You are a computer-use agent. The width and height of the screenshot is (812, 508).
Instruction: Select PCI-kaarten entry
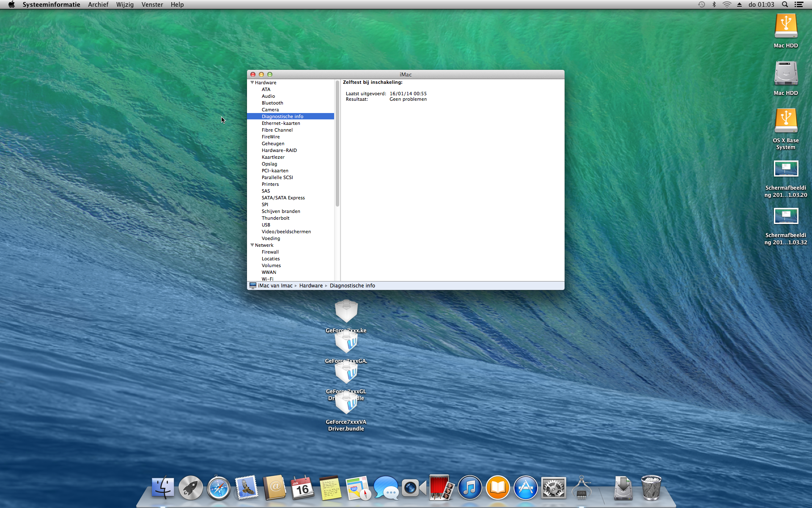tap(275, 171)
